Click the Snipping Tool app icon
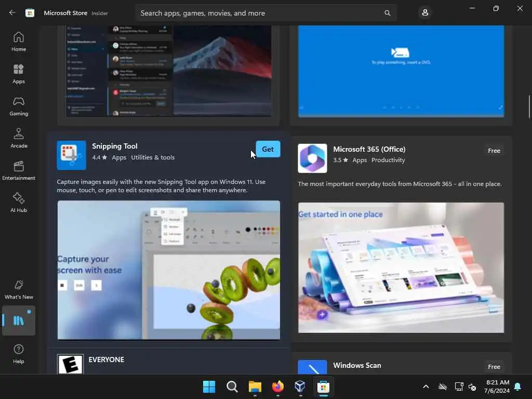This screenshot has height=399, width=532. pyautogui.click(x=71, y=155)
